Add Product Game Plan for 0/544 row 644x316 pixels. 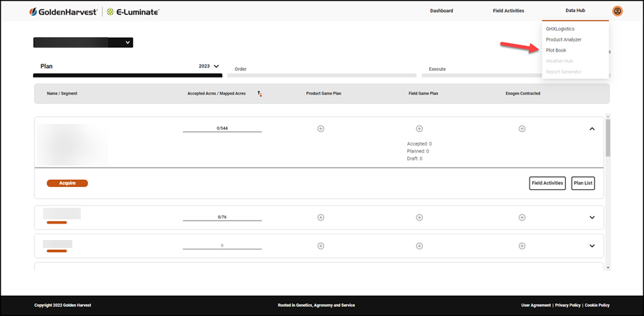click(x=321, y=129)
